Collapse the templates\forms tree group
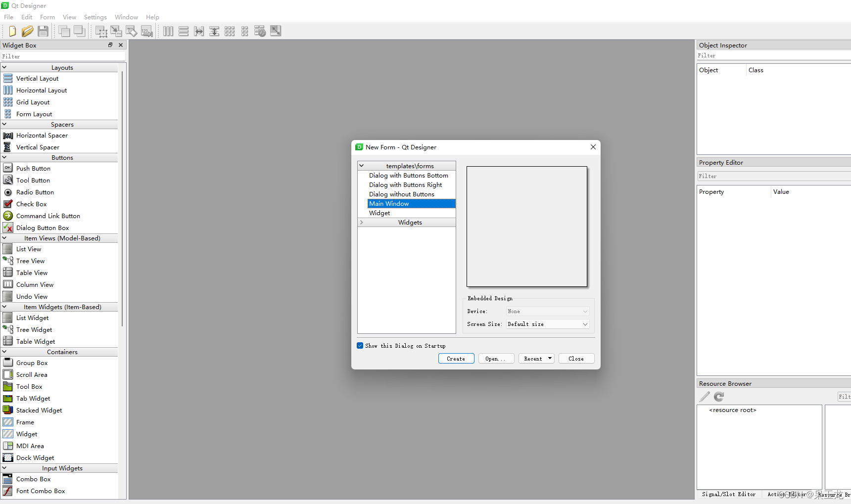This screenshot has height=504, width=851. pos(362,166)
